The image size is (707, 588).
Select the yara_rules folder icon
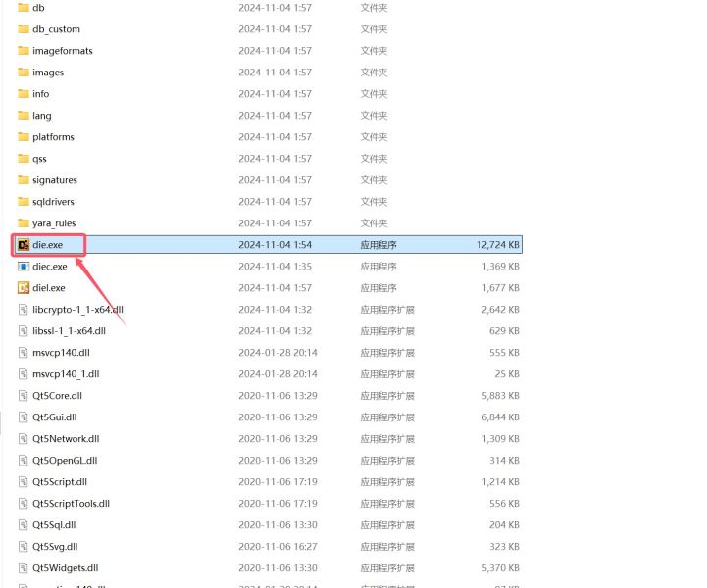24,223
